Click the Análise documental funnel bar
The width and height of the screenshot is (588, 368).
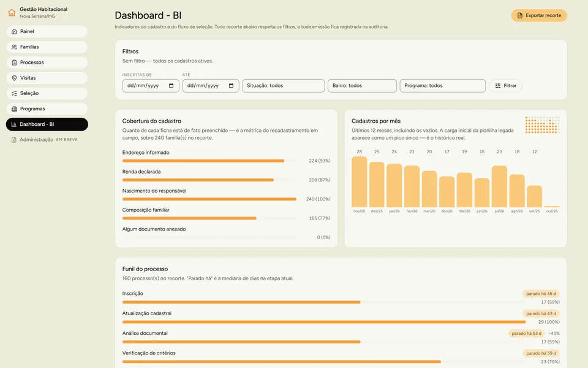[323, 342]
